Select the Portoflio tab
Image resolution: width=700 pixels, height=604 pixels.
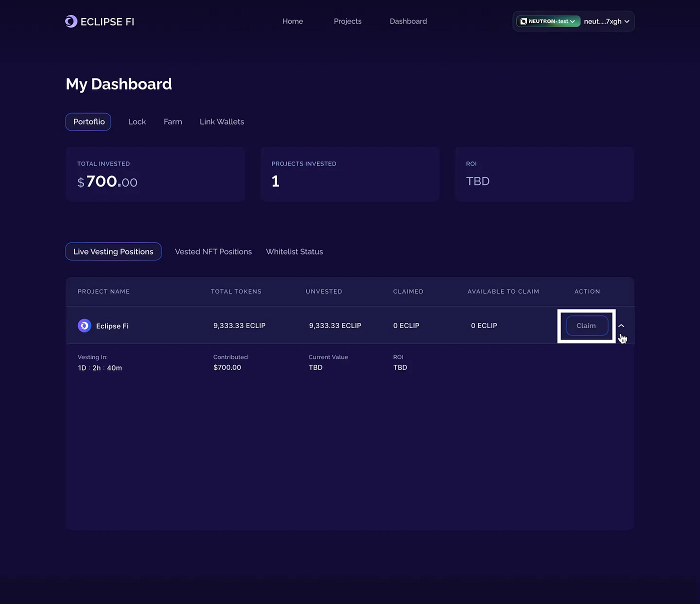pos(88,121)
